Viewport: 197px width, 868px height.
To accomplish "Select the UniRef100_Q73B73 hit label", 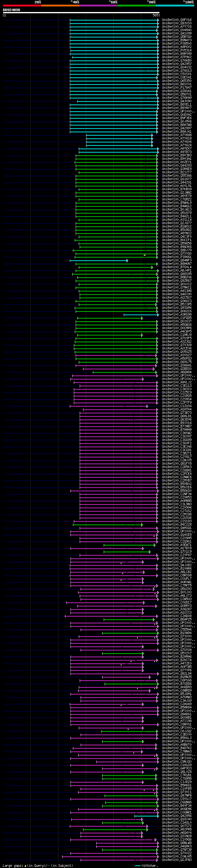I will [177, 413].
